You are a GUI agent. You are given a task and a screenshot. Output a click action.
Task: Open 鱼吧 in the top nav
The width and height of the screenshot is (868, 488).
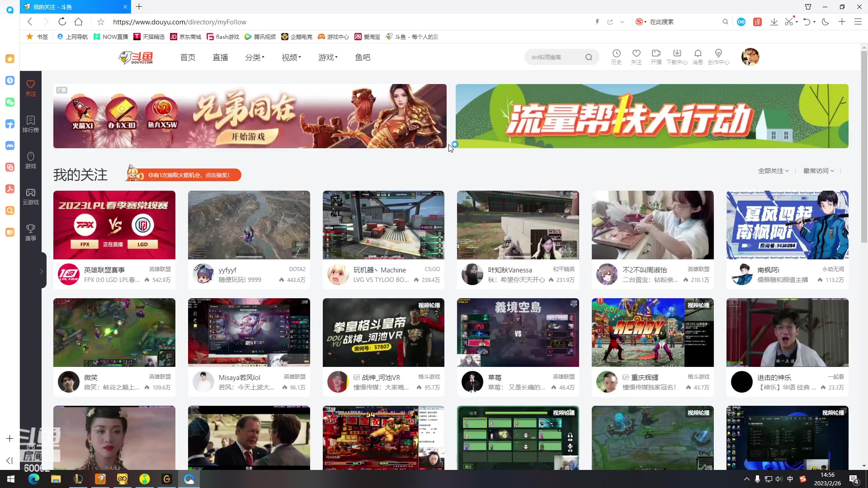[x=363, y=57]
